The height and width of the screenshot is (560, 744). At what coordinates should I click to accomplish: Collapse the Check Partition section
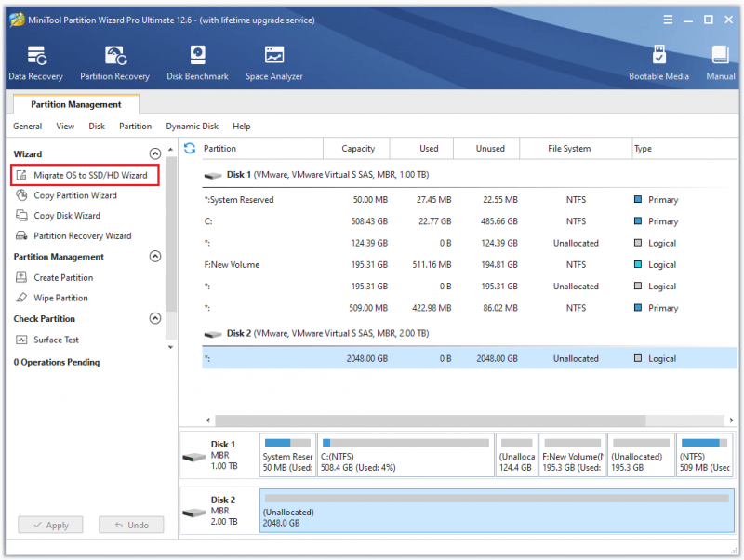pyautogui.click(x=155, y=318)
